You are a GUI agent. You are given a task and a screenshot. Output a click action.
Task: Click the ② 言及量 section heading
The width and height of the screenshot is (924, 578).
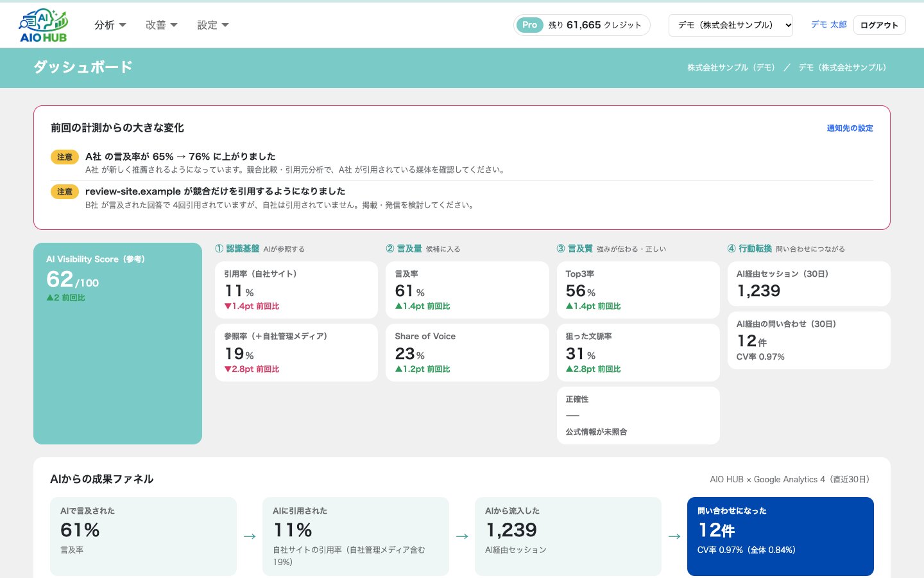click(x=404, y=249)
